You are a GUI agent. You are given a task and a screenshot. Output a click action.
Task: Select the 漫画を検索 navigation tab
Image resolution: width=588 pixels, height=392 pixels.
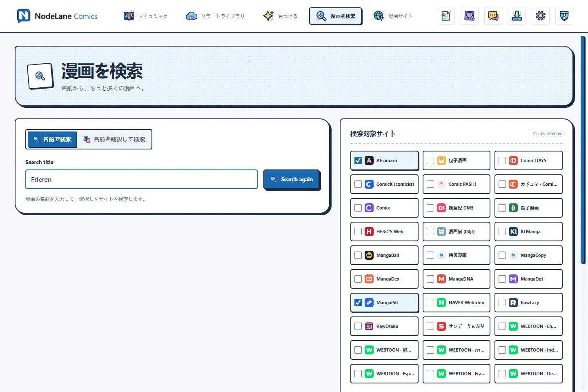pos(336,16)
